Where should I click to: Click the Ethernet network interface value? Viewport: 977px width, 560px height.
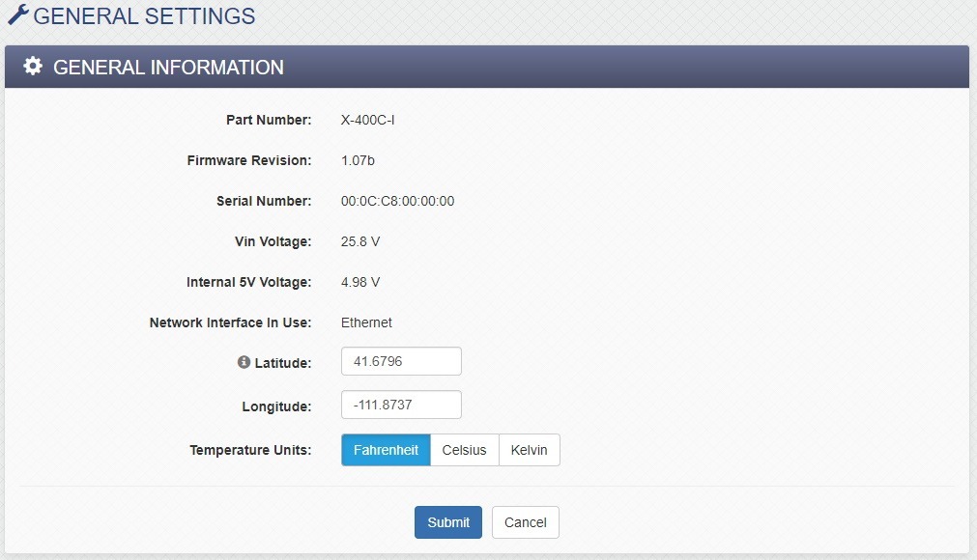point(366,322)
